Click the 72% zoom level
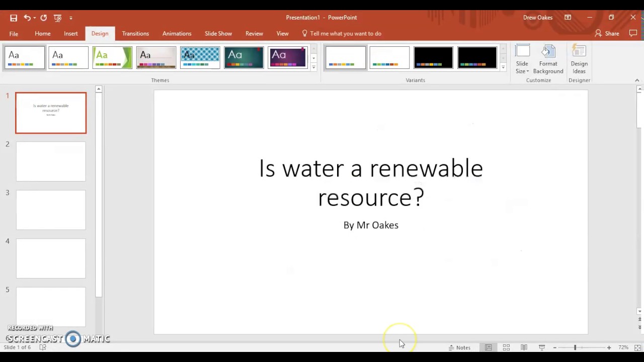The width and height of the screenshot is (644, 362). point(623,347)
